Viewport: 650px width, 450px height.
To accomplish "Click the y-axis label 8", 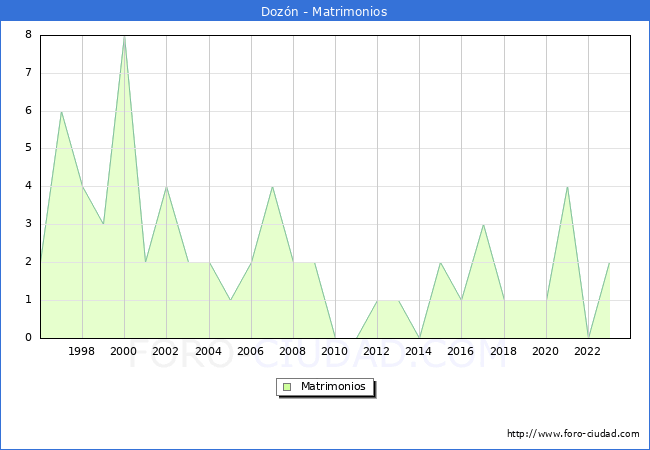I will 29,35.
